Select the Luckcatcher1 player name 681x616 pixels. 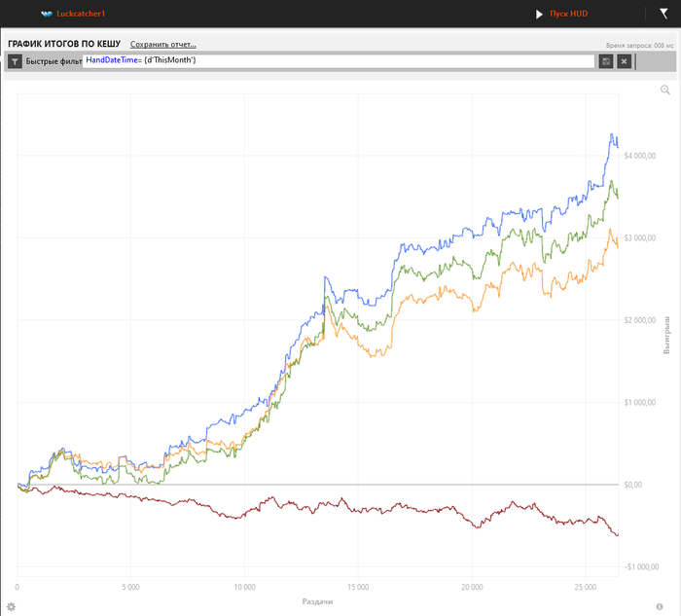coord(81,15)
